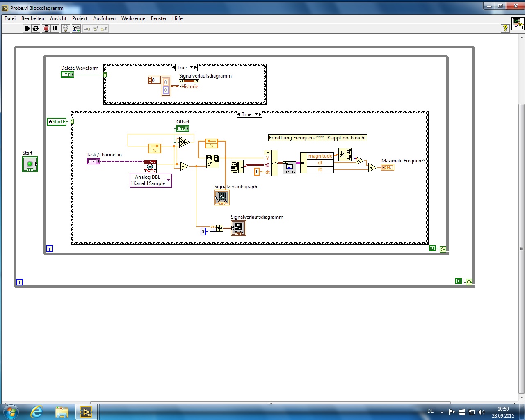Open the Werkzeuge menu
This screenshot has height=420, width=525.
pos(133,18)
